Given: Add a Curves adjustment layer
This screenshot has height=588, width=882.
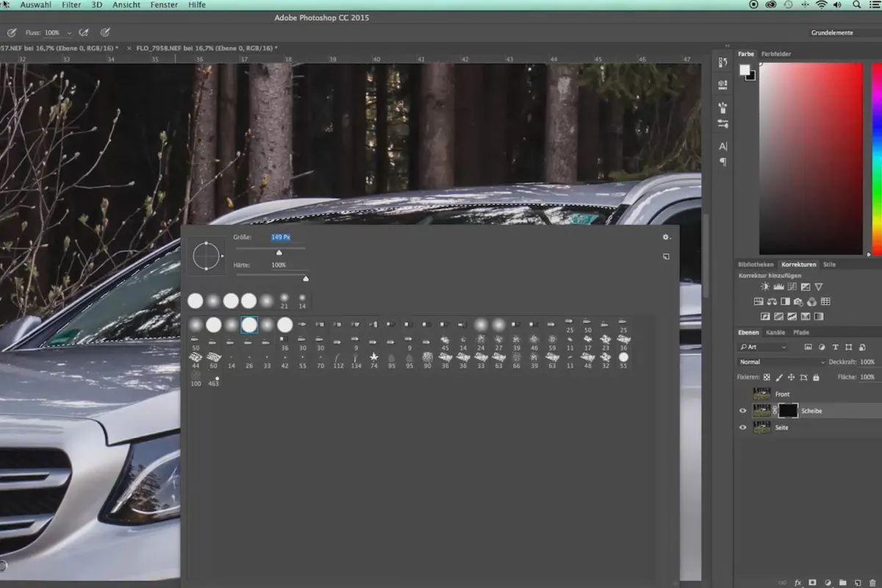Looking at the screenshot, I should click(x=792, y=287).
